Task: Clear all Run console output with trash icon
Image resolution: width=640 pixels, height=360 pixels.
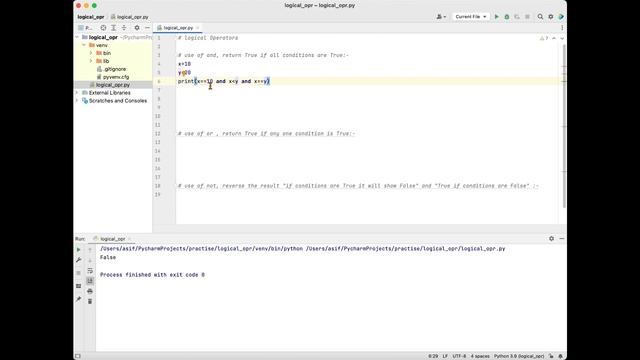Action: coord(90,301)
